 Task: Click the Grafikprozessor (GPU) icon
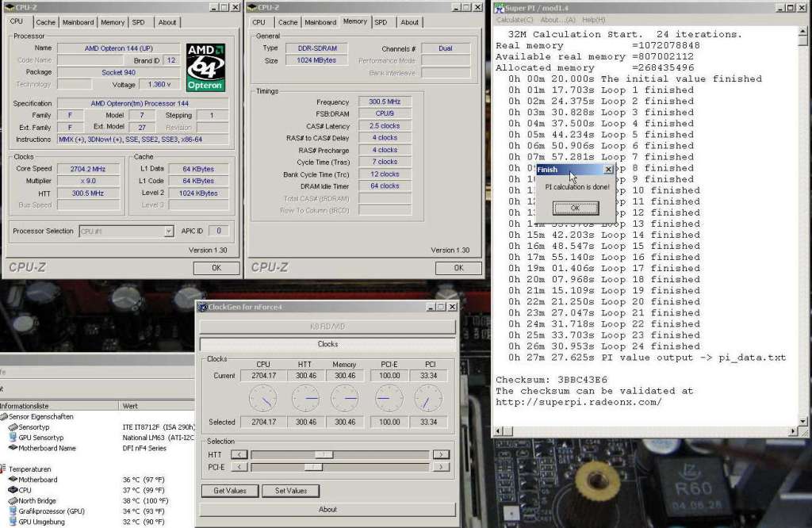click(13, 511)
